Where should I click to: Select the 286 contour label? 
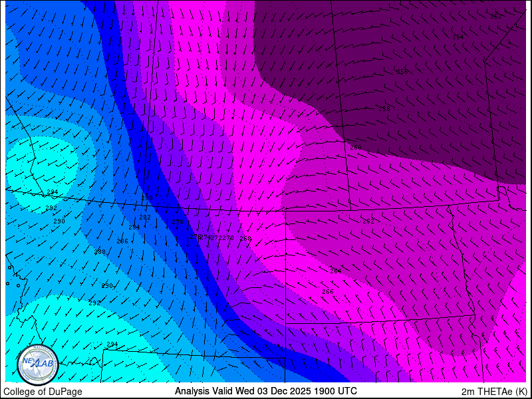122,241
